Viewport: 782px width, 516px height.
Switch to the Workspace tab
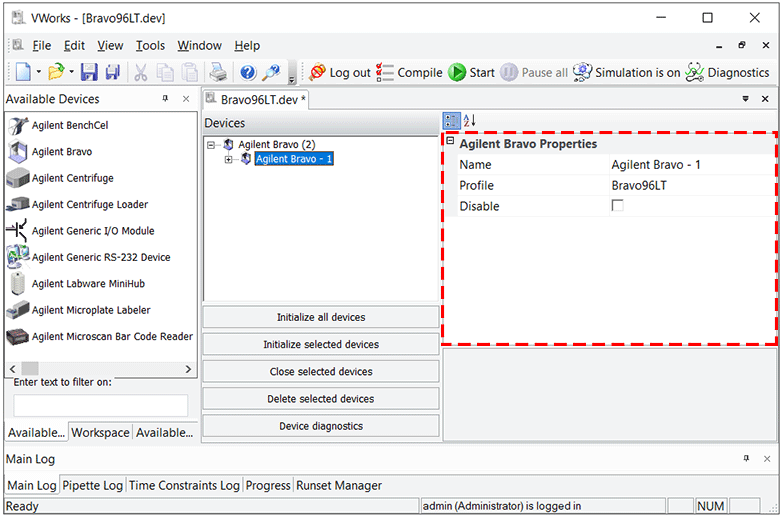(100, 432)
